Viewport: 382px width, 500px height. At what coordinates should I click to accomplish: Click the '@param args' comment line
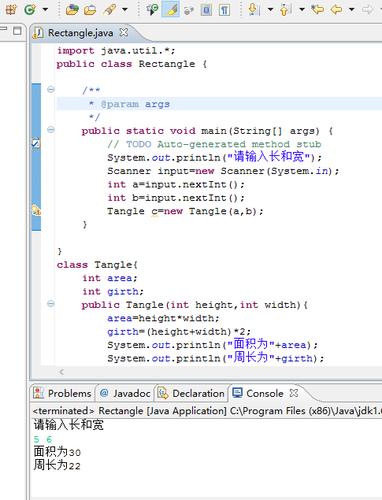click(129, 104)
